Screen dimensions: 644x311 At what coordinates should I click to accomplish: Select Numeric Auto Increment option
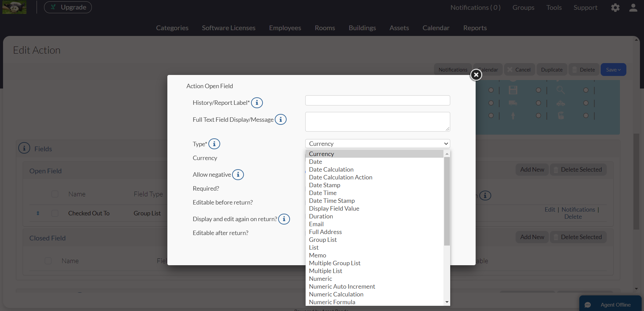tap(374, 287)
